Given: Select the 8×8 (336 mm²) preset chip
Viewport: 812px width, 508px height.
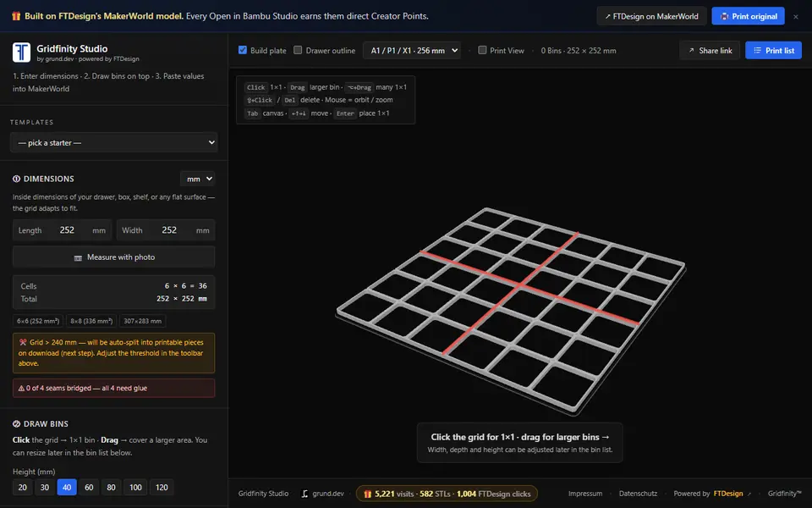Looking at the screenshot, I should (91, 321).
